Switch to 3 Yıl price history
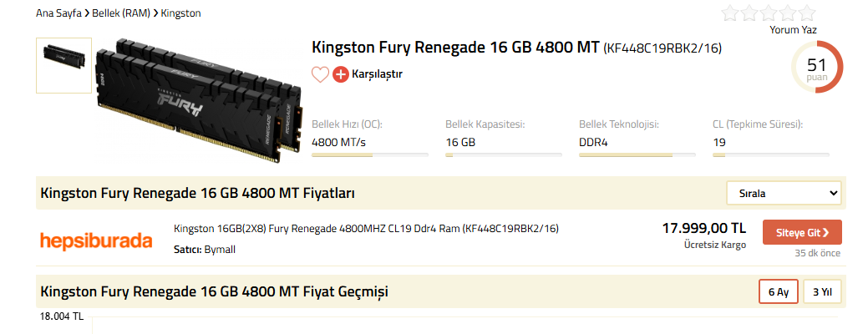This screenshot has height=334, width=868. tap(822, 292)
